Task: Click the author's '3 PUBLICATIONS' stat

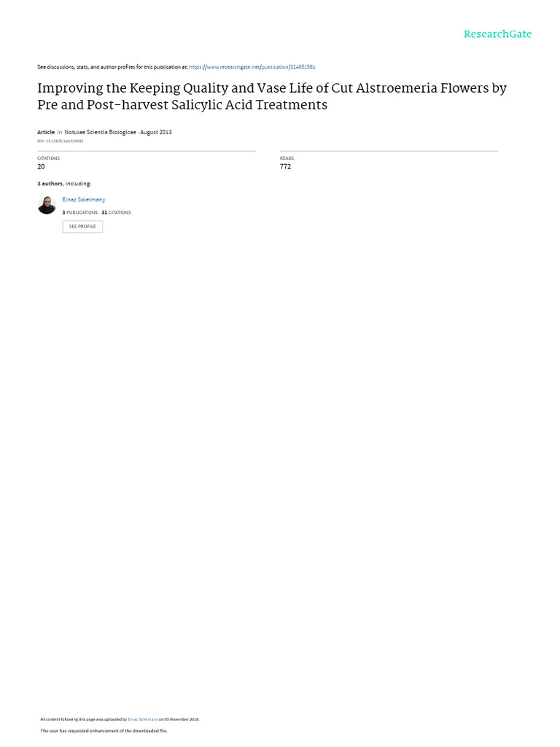Action: click(x=80, y=212)
